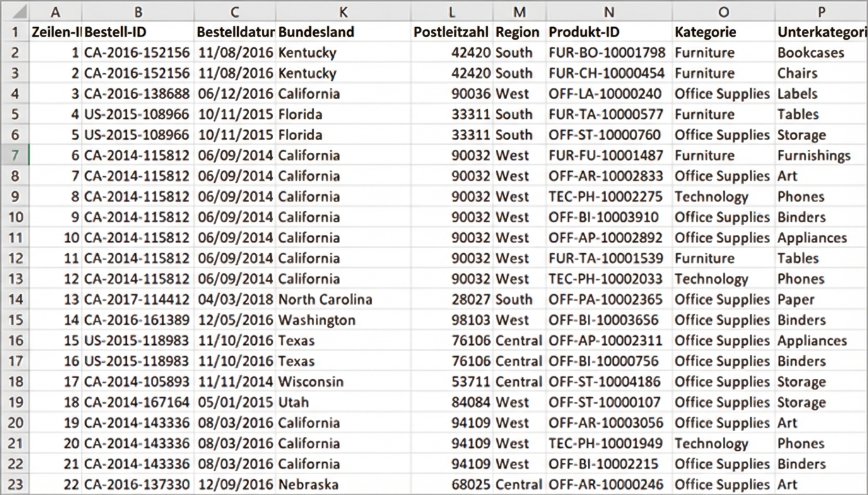The width and height of the screenshot is (868, 495).
Task: Click cell with product FUR-BO-10001798
Action: coord(609,52)
